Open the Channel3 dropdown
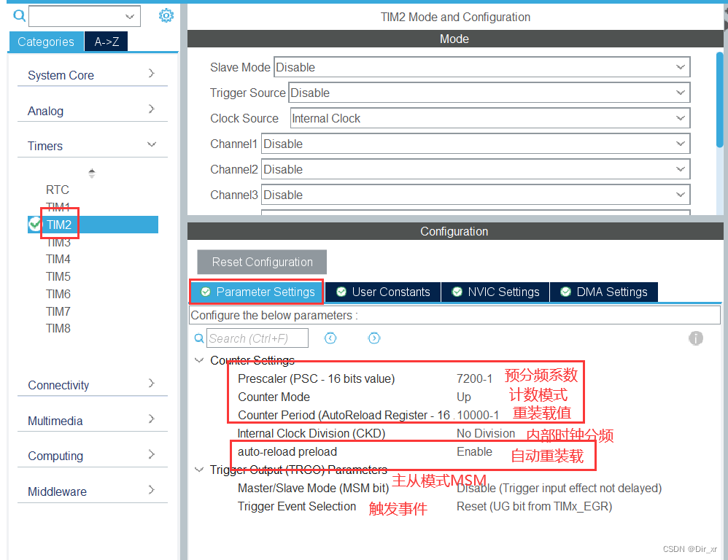Image resolution: width=728 pixels, height=560 pixels. [476, 195]
